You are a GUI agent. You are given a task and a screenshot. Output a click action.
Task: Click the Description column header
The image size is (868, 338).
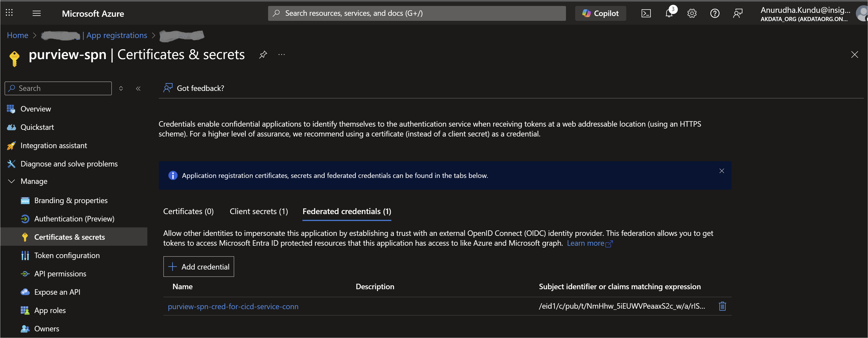click(375, 286)
